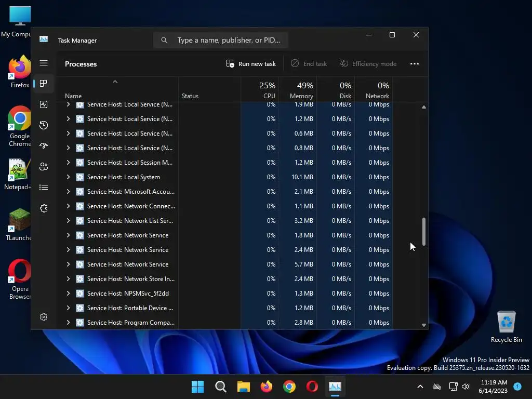Expand Service Host: Network Store In... row
Viewport: 532px width, 399px height.
pyautogui.click(x=68, y=279)
